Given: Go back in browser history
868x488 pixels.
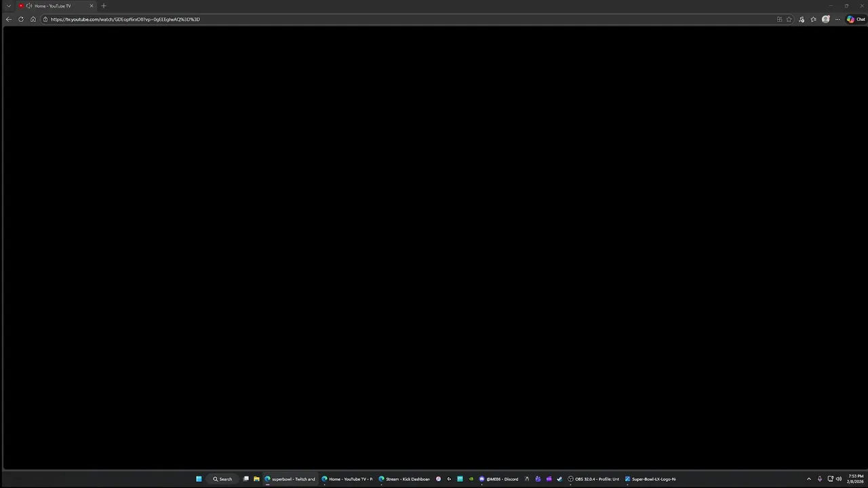Looking at the screenshot, I should point(8,19).
